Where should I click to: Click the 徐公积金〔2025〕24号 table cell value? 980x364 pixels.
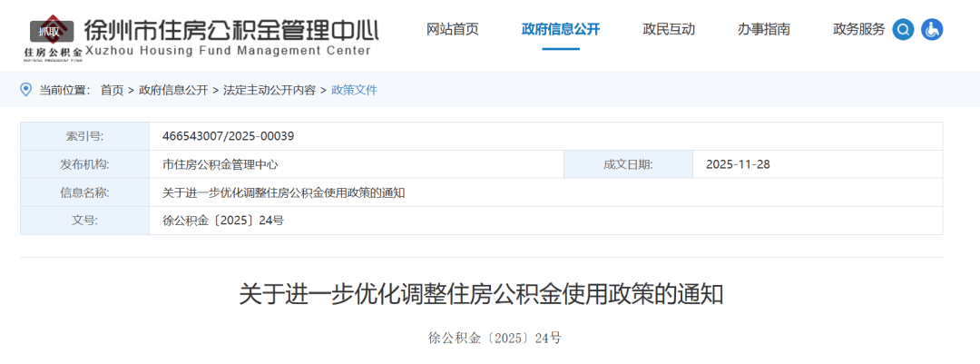coord(222,221)
